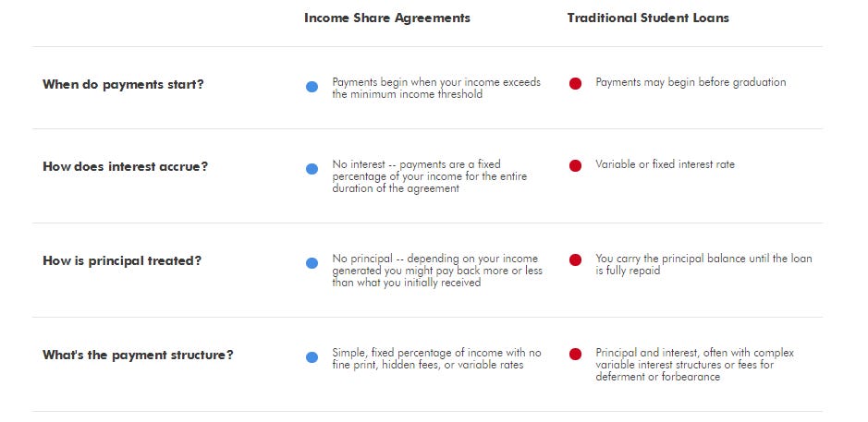Click the 'How does interest accrue?' row label
Viewport: 868px width, 422px height.
[x=125, y=167]
